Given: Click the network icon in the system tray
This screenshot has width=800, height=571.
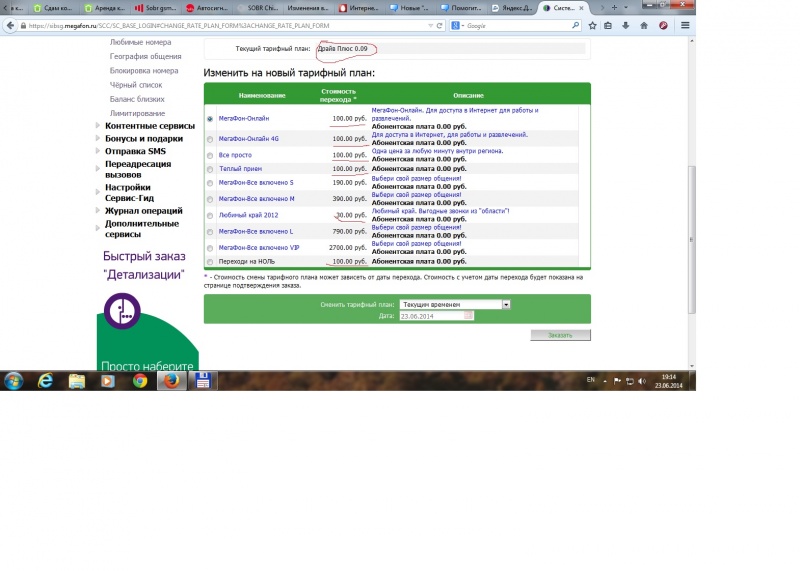Looking at the screenshot, I should pyautogui.click(x=630, y=381).
